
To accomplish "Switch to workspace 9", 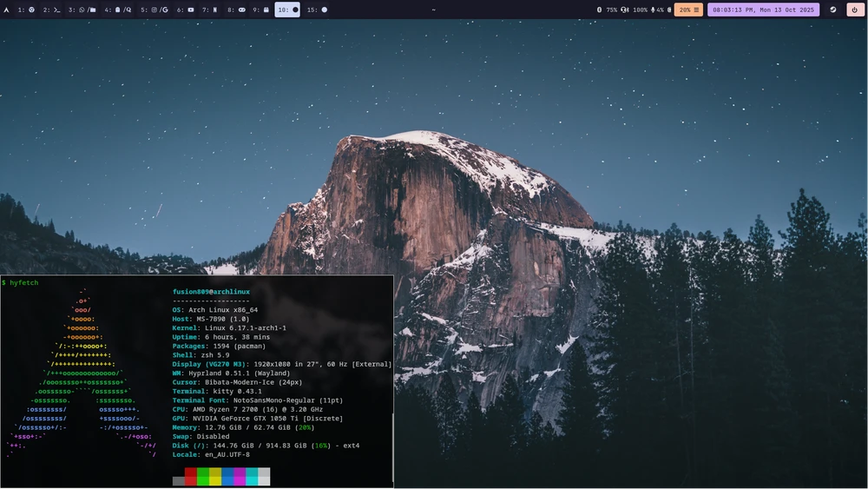I will (260, 10).
